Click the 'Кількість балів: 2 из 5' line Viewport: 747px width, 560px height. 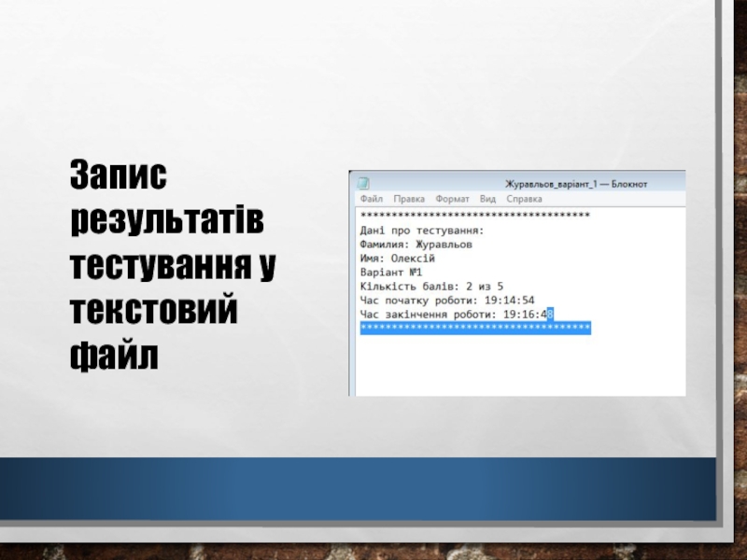pos(431,287)
